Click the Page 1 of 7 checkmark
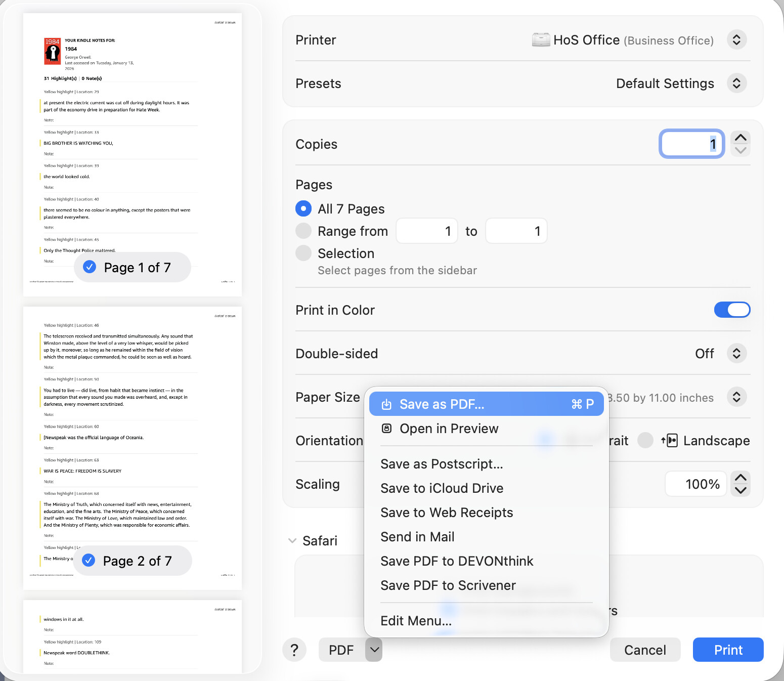This screenshot has width=784, height=681. click(90, 267)
